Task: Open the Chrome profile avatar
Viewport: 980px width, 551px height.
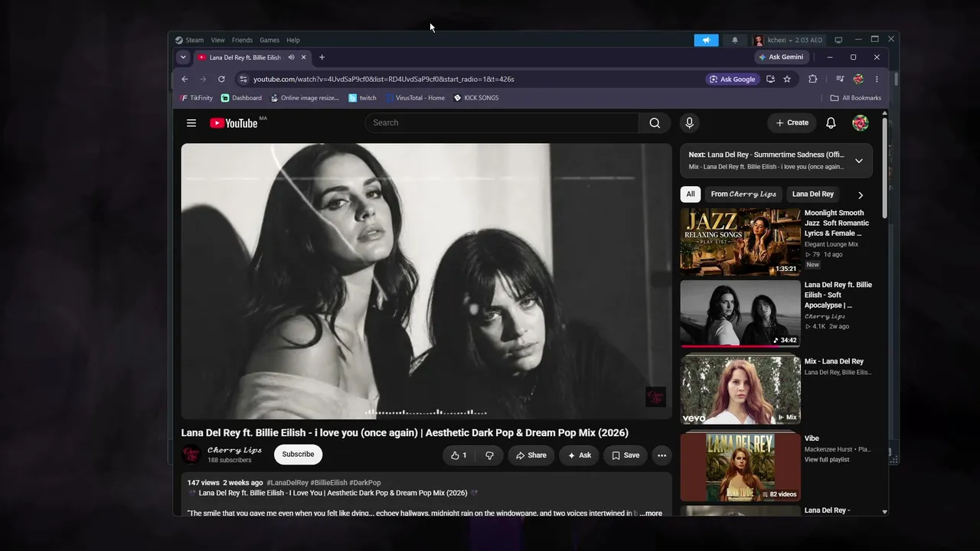Action: [858, 79]
